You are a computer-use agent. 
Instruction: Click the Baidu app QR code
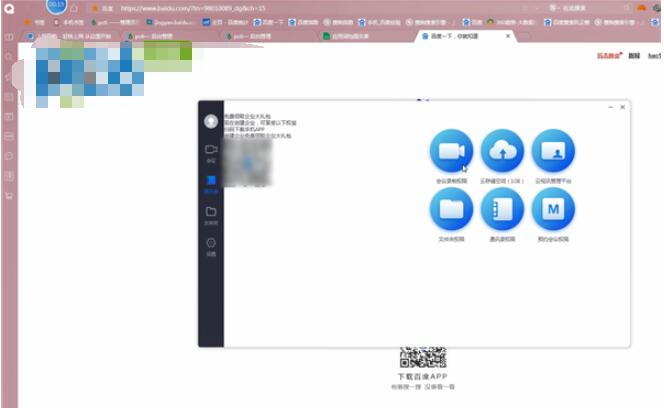point(422,357)
